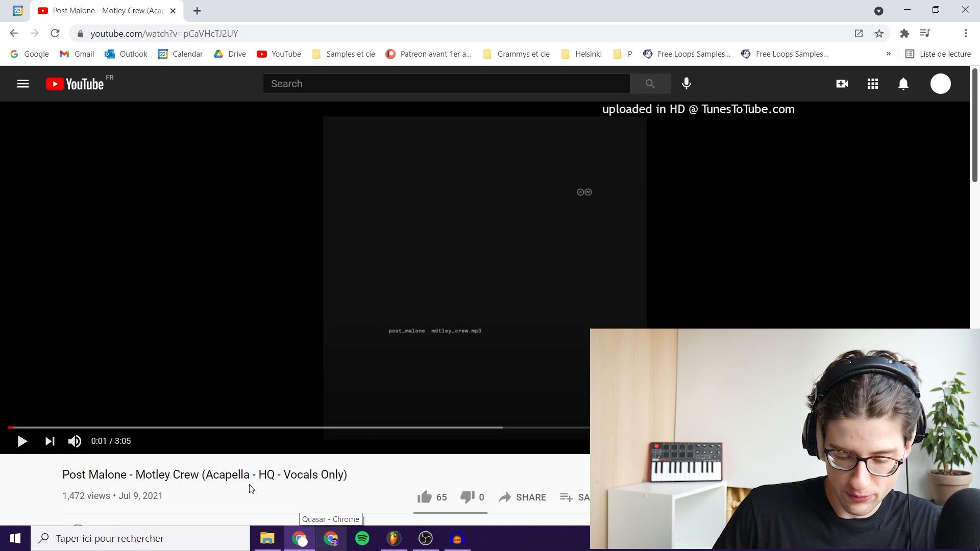Click into the YouTube Search field
The height and width of the screenshot is (551, 980).
pyautogui.click(x=446, y=84)
